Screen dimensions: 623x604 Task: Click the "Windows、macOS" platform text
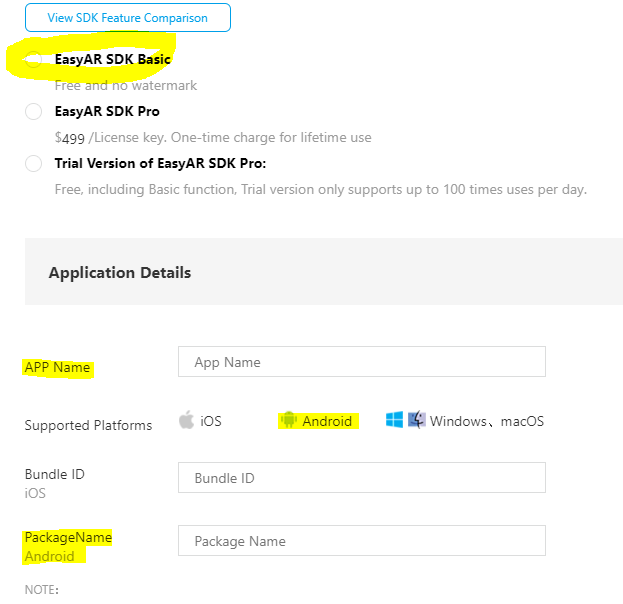point(487,421)
